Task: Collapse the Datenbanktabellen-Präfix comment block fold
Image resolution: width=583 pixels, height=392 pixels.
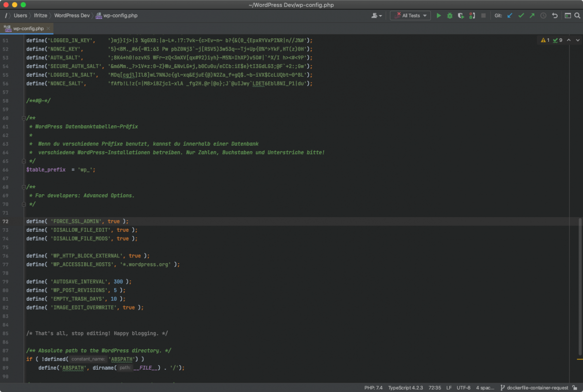Action: (24, 118)
